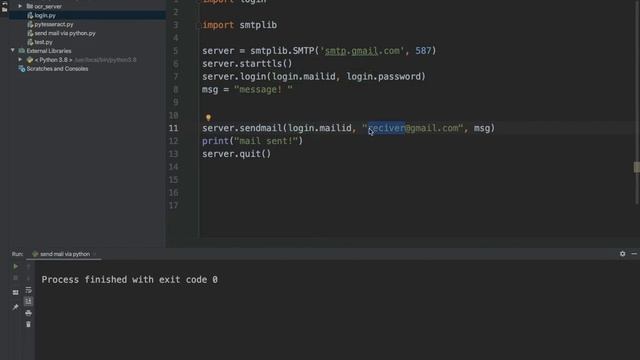The height and width of the screenshot is (360, 640).
Task: Select Scratches and Consoles entry
Action: (x=57, y=69)
